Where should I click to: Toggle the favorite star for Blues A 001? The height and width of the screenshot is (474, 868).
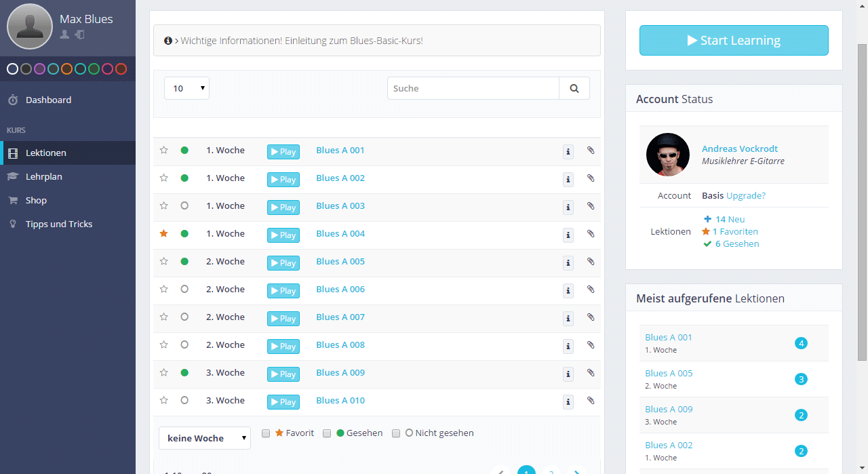pos(163,150)
